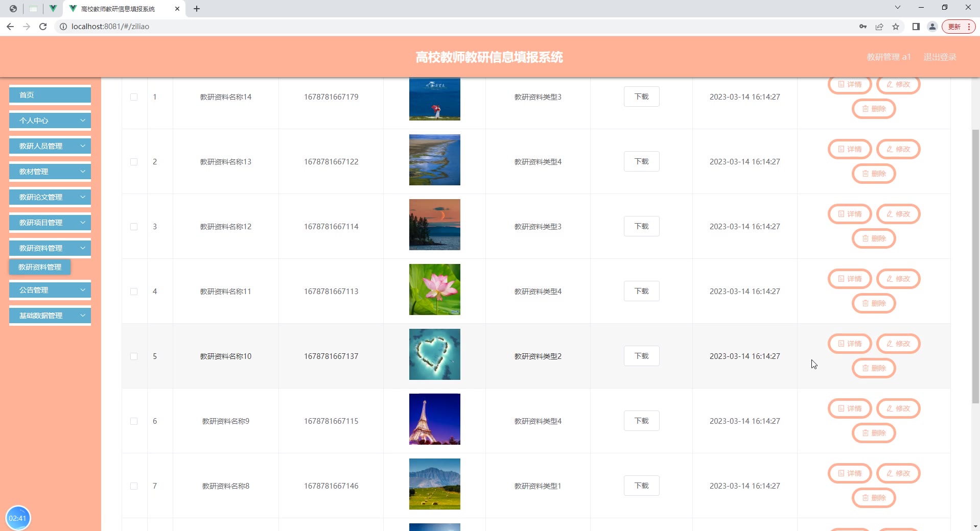View site information icon in address bar
Image resolution: width=980 pixels, height=531 pixels.
click(63, 27)
